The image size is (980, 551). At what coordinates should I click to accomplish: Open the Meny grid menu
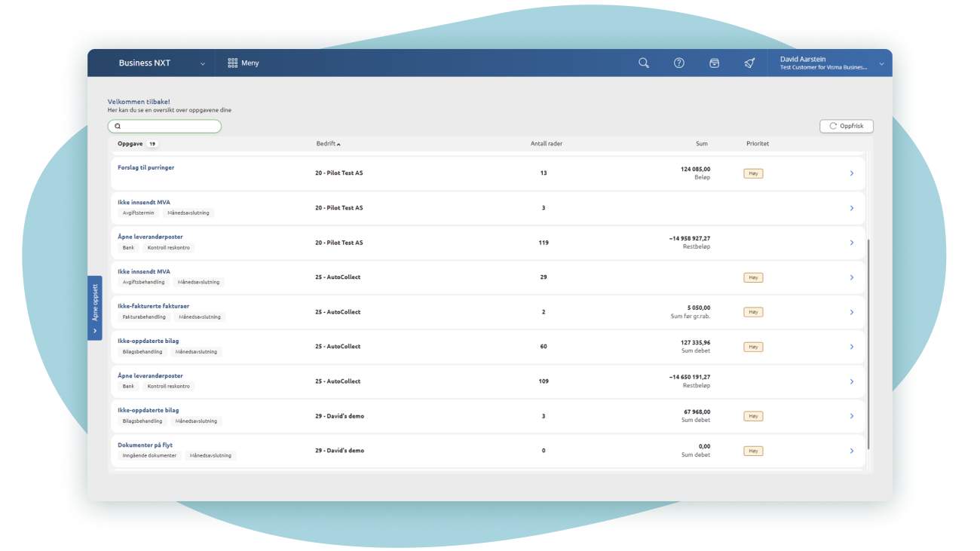coord(243,63)
